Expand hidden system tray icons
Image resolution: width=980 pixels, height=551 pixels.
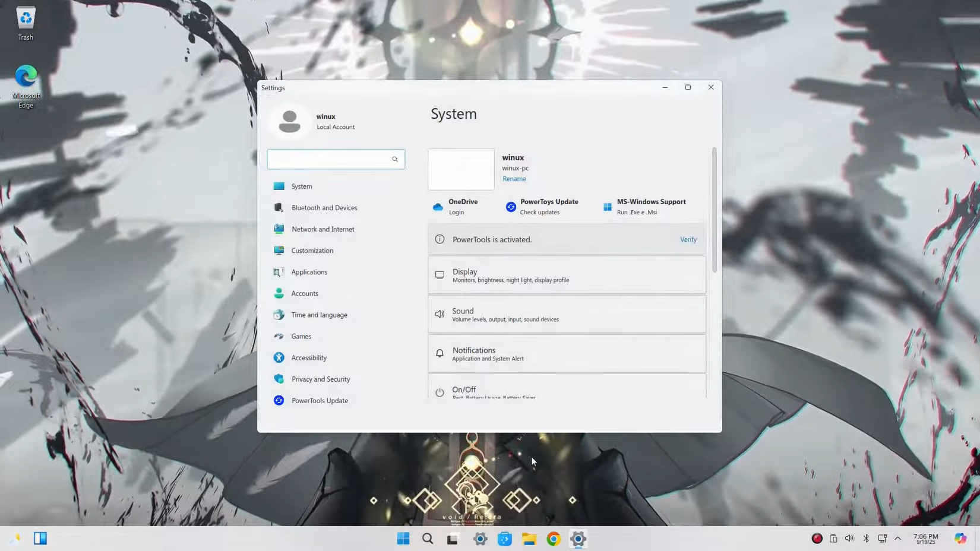pyautogui.click(x=898, y=538)
